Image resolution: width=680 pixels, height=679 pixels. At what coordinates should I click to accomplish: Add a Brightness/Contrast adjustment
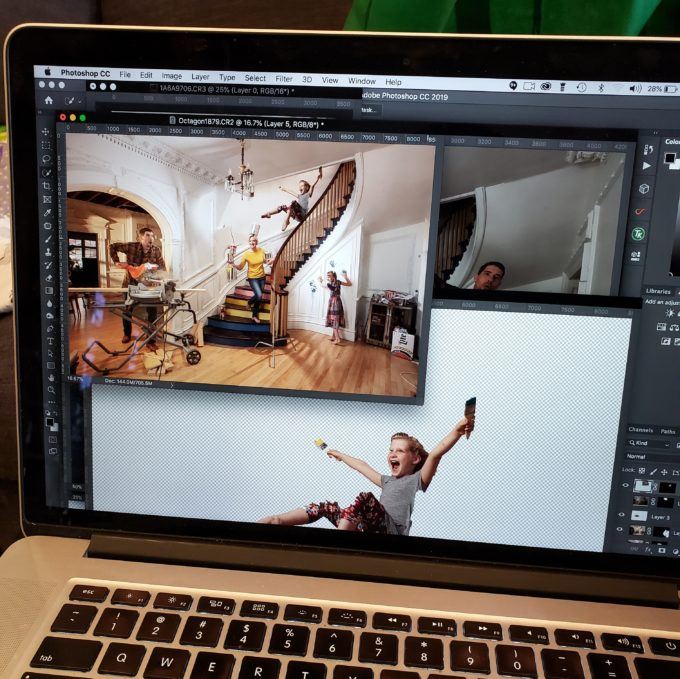point(670,313)
